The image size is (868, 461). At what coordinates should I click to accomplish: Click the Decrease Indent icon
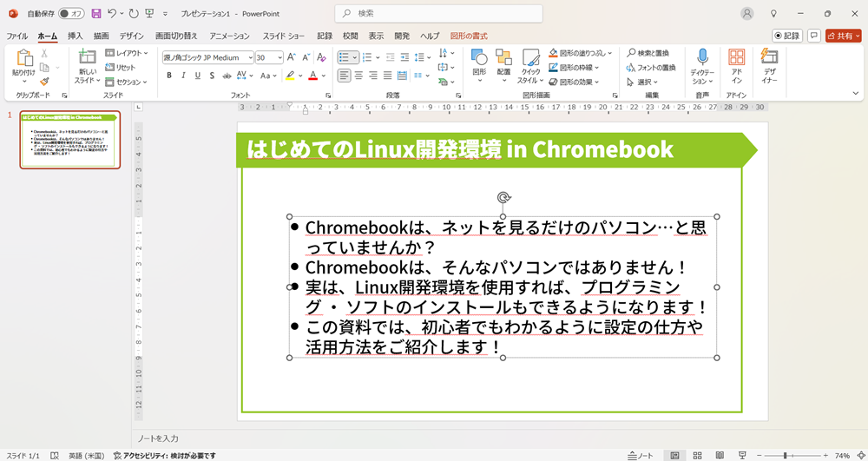[x=391, y=57]
